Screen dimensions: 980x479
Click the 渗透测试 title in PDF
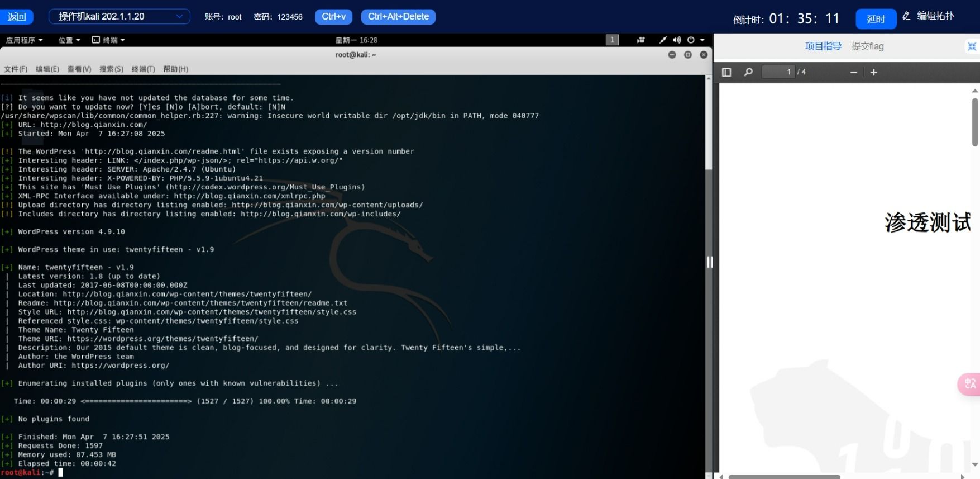pyautogui.click(x=928, y=222)
